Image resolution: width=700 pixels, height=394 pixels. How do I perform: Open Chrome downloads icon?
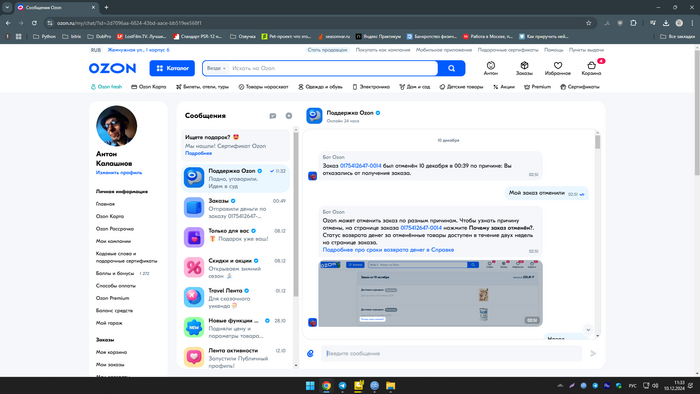[x=666, y=23]
